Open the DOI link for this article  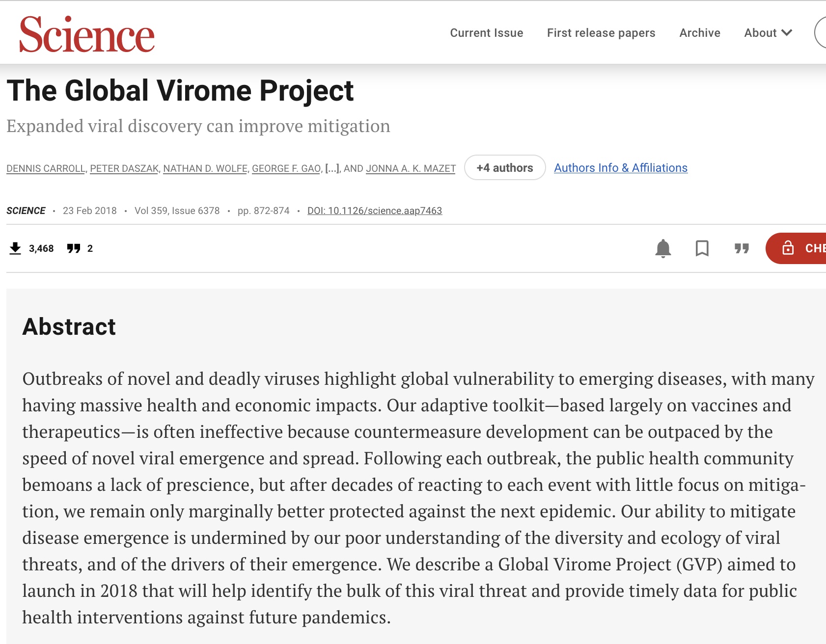pos(375,211)
